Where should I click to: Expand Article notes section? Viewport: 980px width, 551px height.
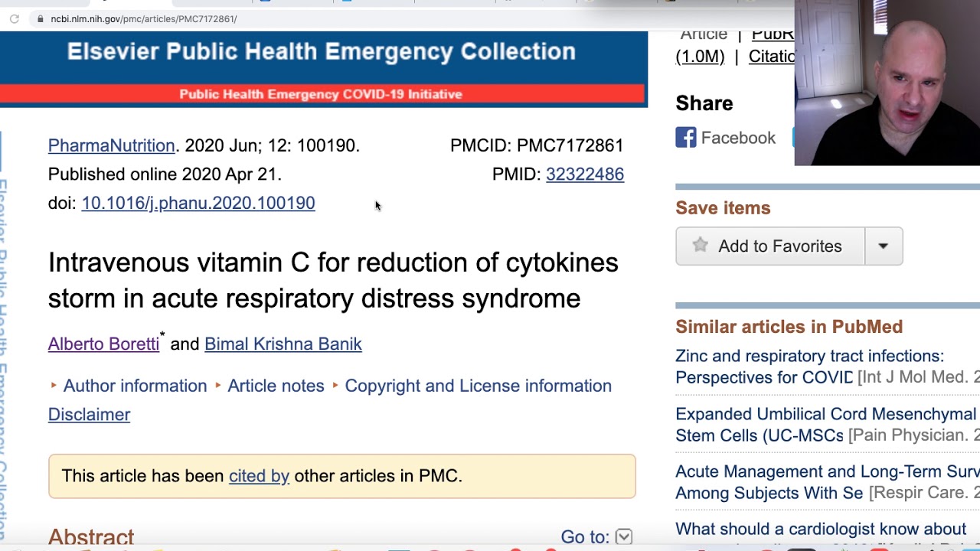[276, 386]
